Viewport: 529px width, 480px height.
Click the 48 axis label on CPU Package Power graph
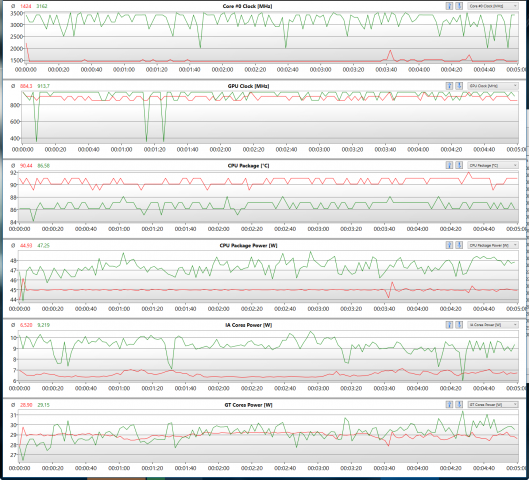point(13,260)
